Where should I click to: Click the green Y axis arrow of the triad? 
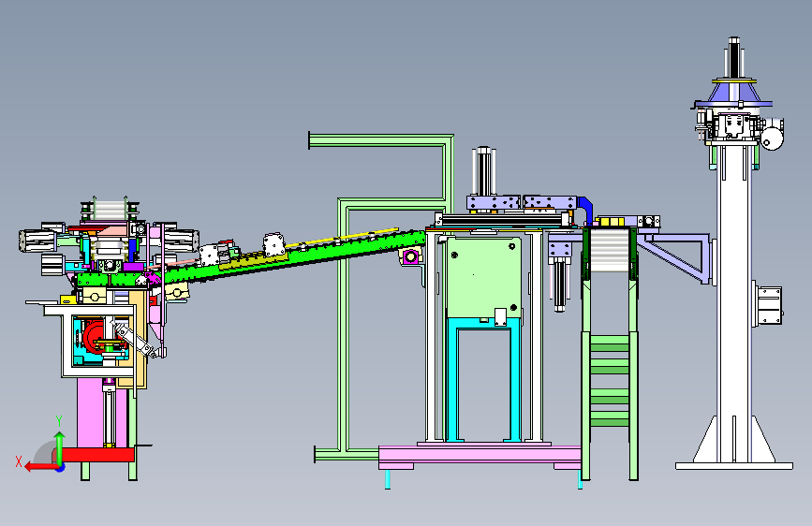60,449
